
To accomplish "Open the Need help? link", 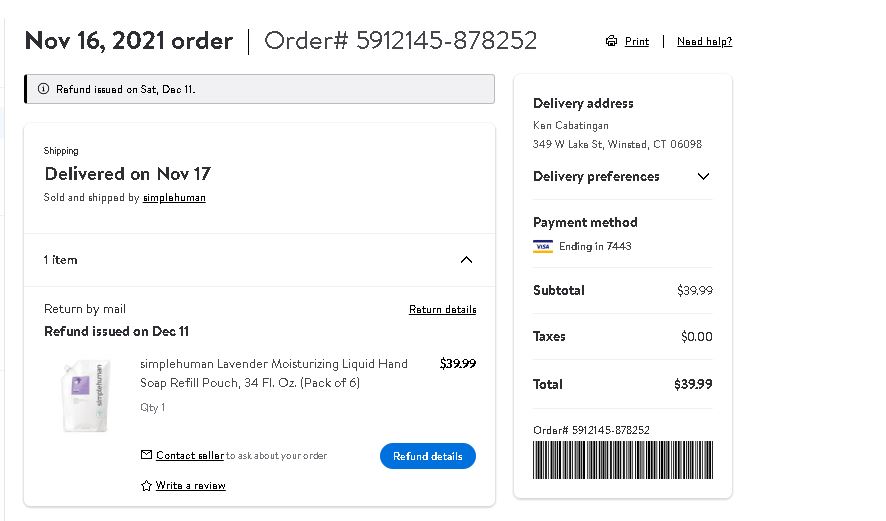I will pos(704,41).
